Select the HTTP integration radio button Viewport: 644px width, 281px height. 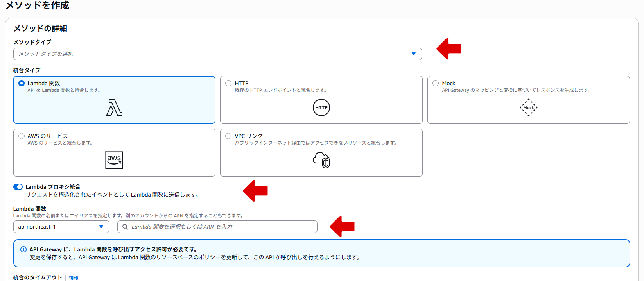tap(228, 83)
